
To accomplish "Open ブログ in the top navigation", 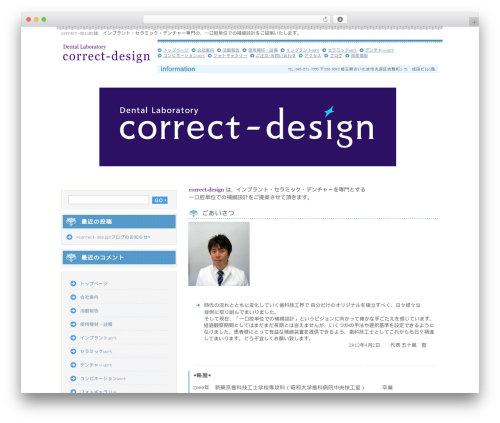I will (336, 56).
